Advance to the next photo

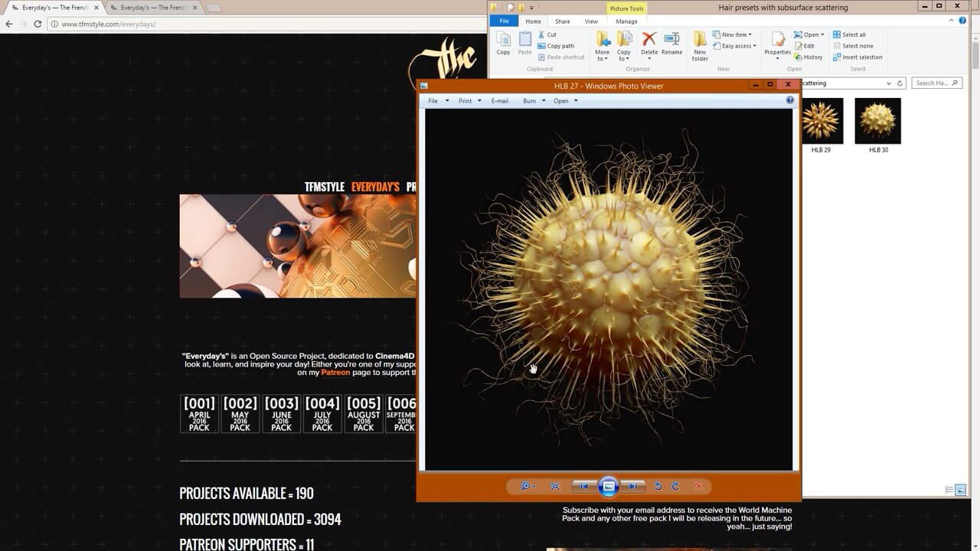(633, 486)
